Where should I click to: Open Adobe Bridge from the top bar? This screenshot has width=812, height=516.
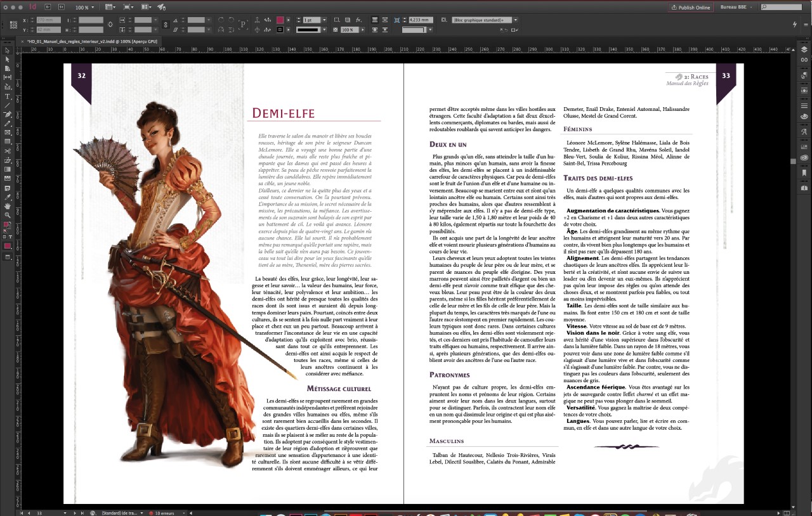point(47,7)
